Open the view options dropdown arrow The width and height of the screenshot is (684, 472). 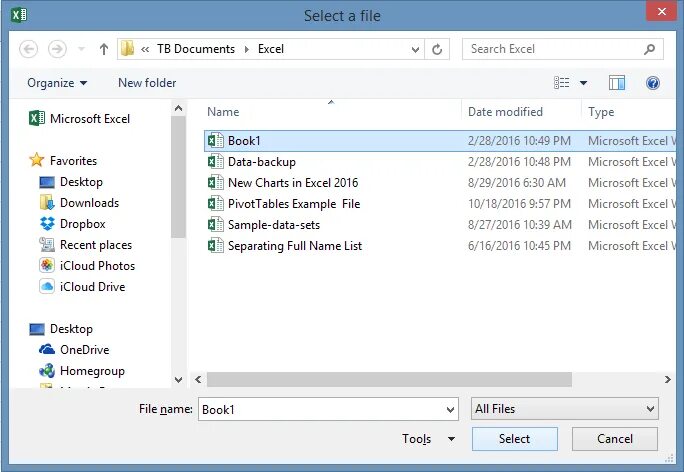click(x=583, y=82)
